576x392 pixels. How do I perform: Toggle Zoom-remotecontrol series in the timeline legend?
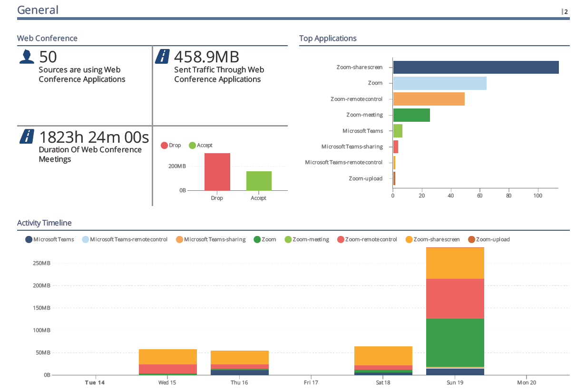[366, 239]
